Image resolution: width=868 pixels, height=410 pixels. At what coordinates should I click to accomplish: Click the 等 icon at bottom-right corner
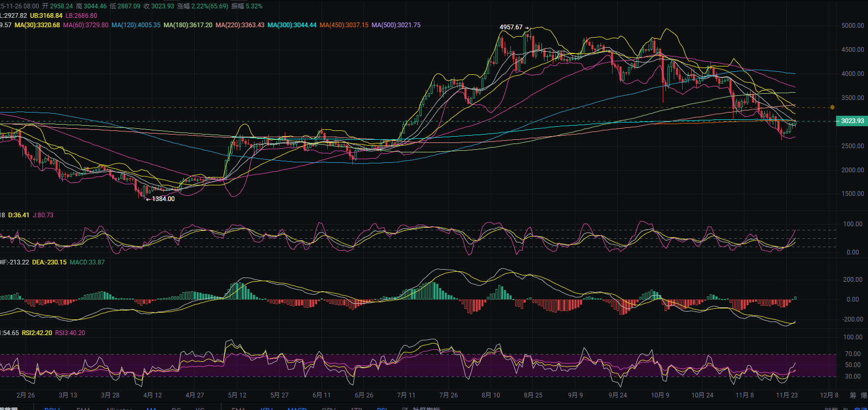tap(853, 395)
